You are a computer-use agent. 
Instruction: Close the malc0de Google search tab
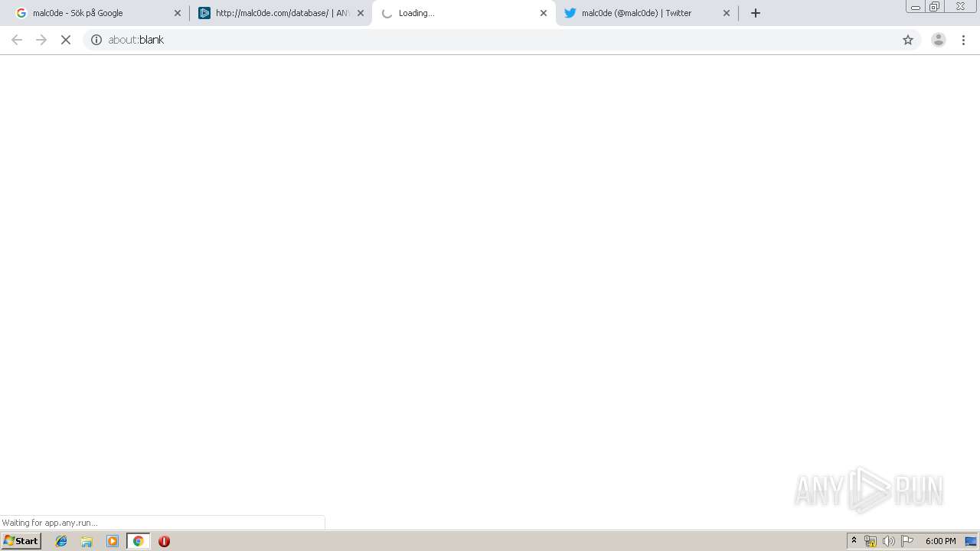178,13
